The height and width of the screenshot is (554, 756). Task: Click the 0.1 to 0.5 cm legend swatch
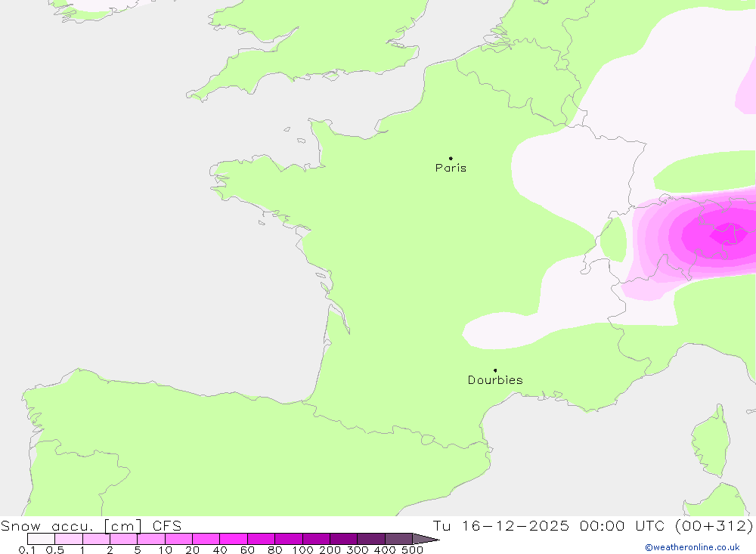tap(41, 539)
